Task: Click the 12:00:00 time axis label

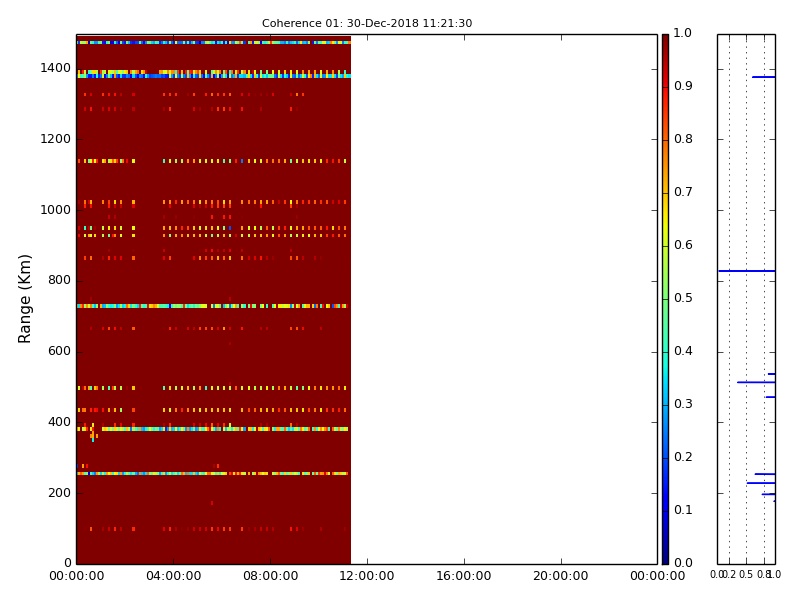Action: coord(367,576)
